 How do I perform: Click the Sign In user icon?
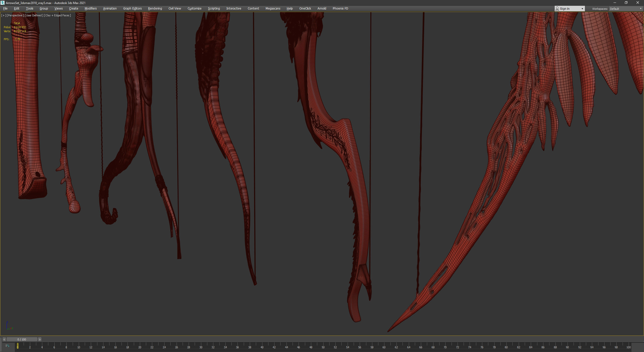(557, 9)
